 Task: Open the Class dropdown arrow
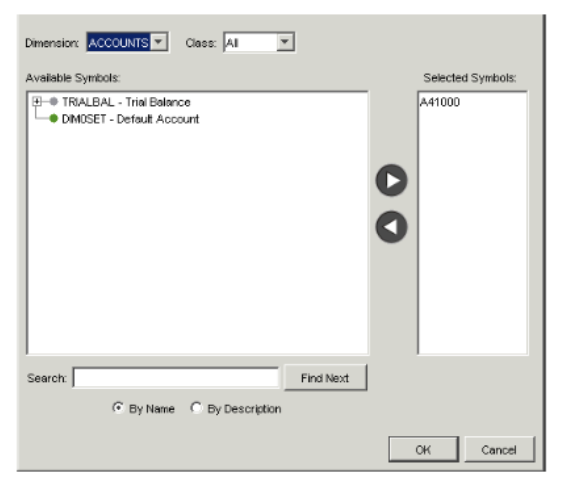pos(285,42)
